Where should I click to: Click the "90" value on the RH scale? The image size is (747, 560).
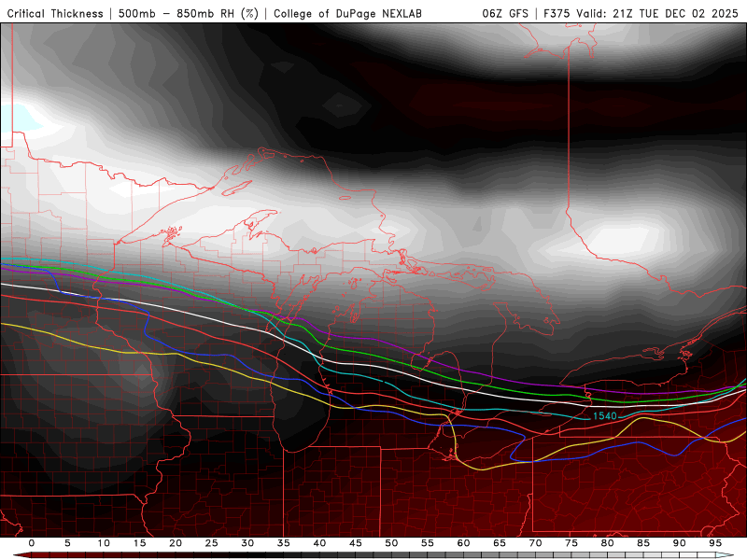coord(680,543)
